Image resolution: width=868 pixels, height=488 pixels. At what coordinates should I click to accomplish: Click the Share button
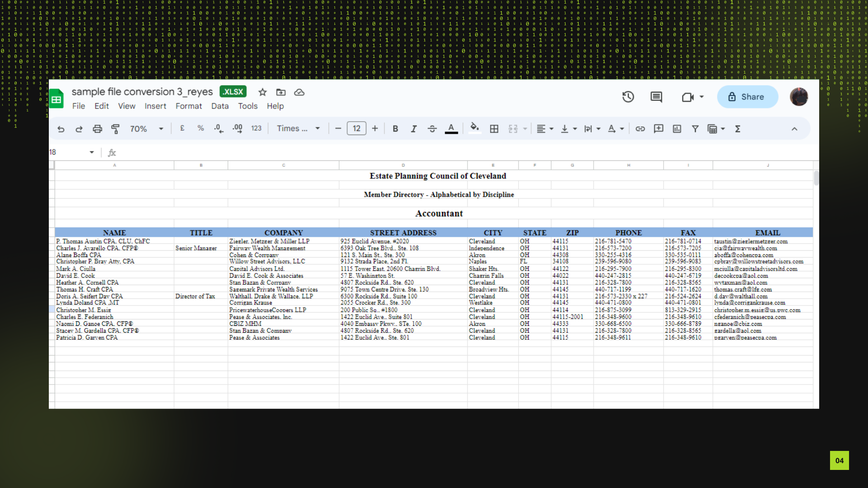748,97
